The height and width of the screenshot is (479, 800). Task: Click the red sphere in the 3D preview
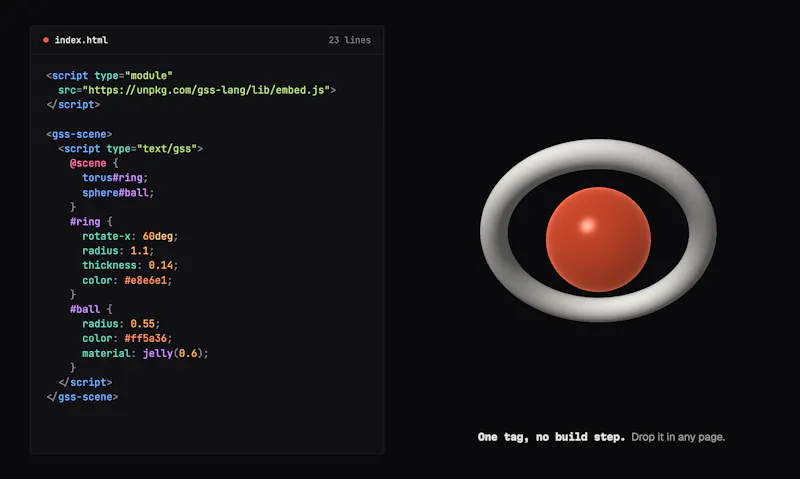pos(598,240)
